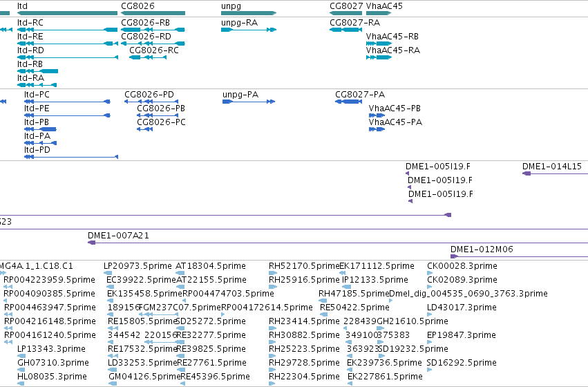Click EST RH52170.5prime
The width and height of the screenshot is (588, 387).
[304, 266]
